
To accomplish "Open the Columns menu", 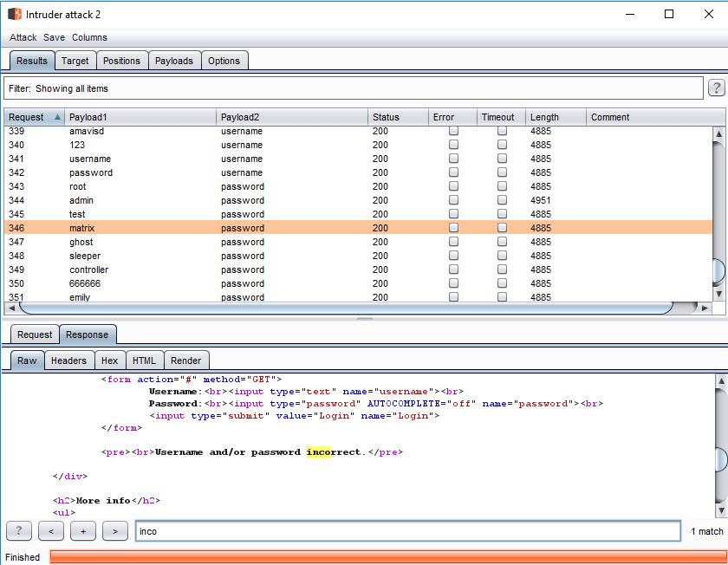I will coord(89,37).
